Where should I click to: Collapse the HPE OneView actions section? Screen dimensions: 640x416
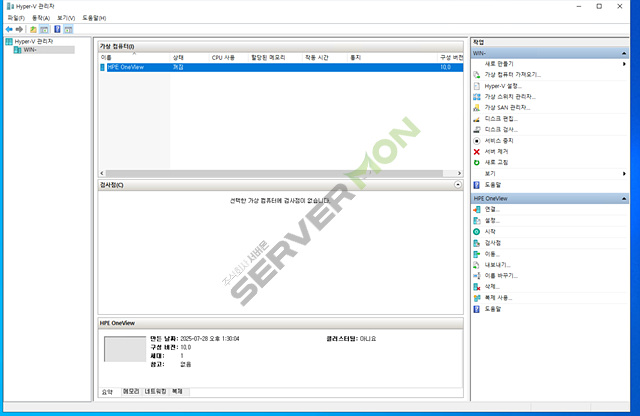pos(624,199)
